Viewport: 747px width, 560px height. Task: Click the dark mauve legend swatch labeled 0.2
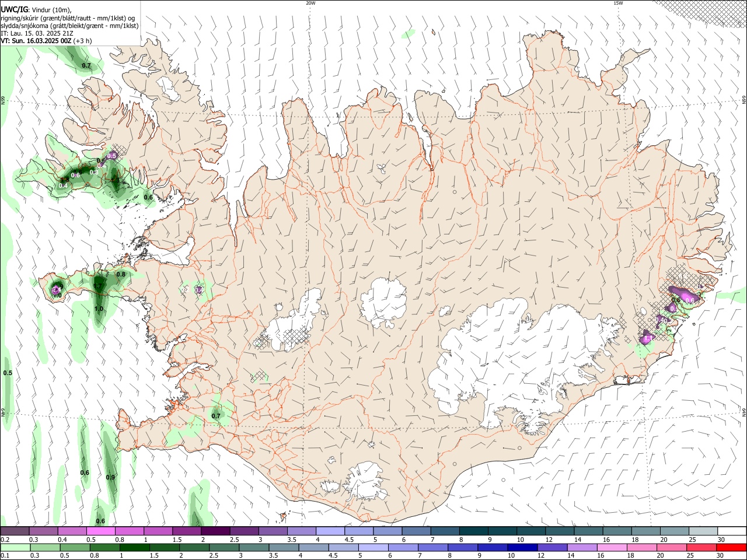pyautogui.click(x=15, y=531)
